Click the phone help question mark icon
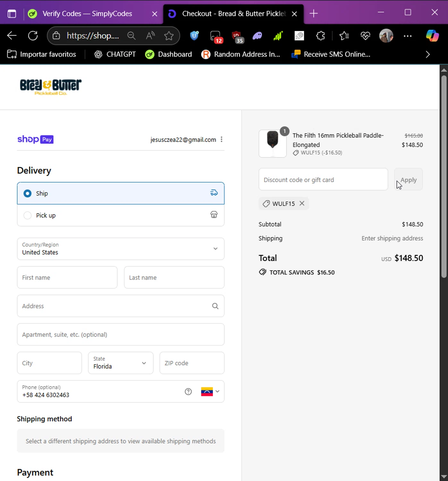This screenshot has width=448, height=481. pyautogui.click(x=188, y=392)
